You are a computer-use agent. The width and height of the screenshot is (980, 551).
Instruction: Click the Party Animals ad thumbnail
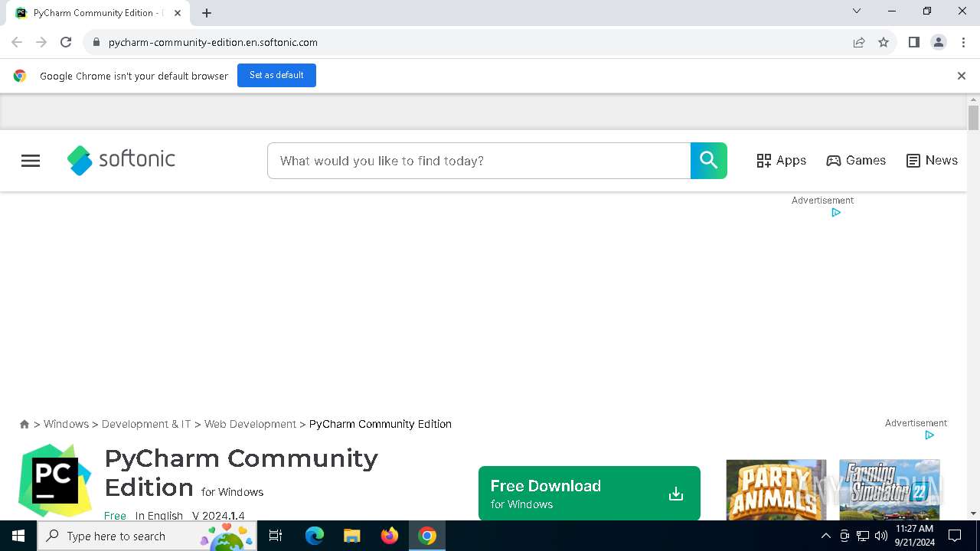[776, 490]
